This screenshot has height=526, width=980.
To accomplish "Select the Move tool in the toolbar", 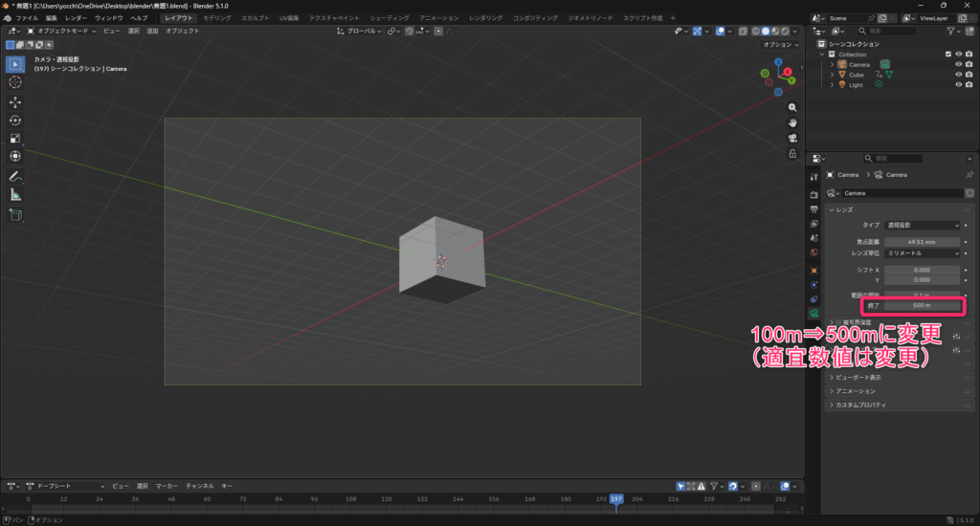I will click(x=15, y=101).
